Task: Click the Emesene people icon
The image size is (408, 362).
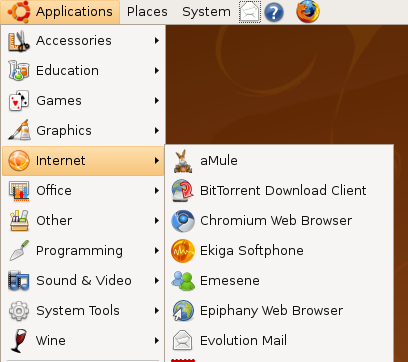Action: point(183,281)
